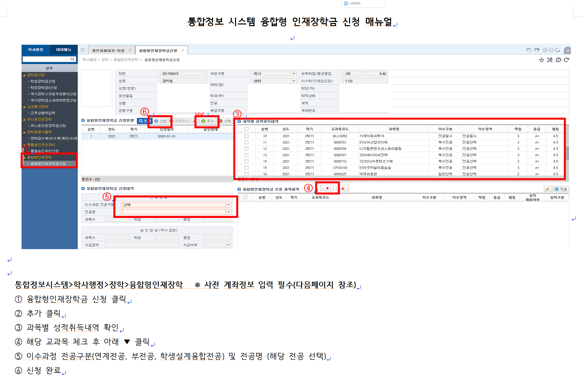This screenshot has height=384, width=588.
Task: Click the 추가 button
Action: (x=208, y=121)
